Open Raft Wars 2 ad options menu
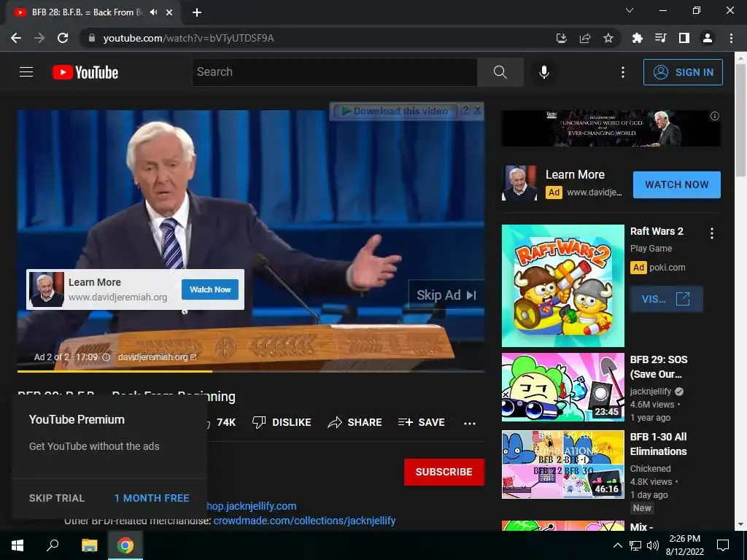 click(712, 233)
